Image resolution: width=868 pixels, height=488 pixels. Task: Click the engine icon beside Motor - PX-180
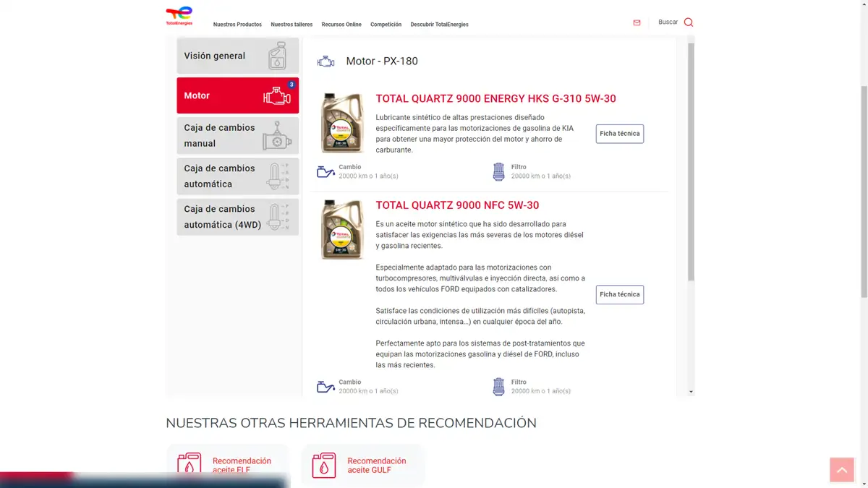[325, 61]
